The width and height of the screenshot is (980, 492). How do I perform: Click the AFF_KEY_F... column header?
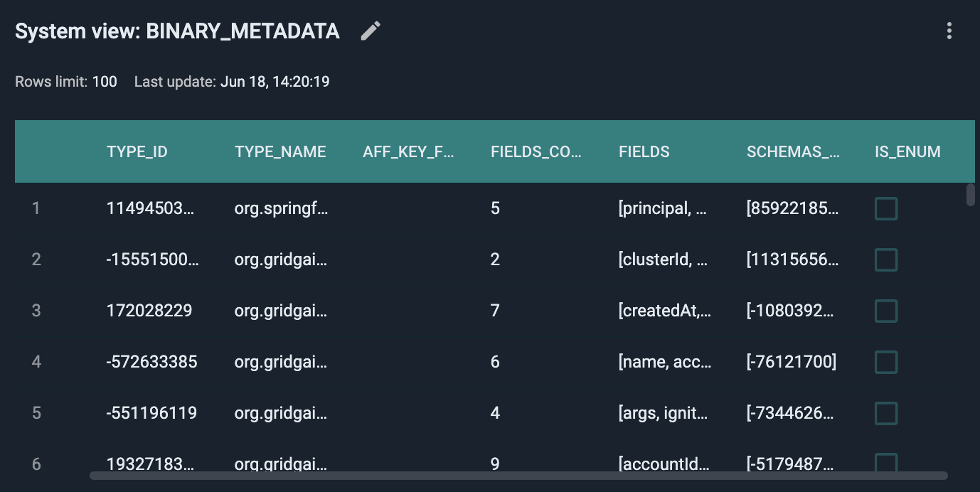(408, 151)
